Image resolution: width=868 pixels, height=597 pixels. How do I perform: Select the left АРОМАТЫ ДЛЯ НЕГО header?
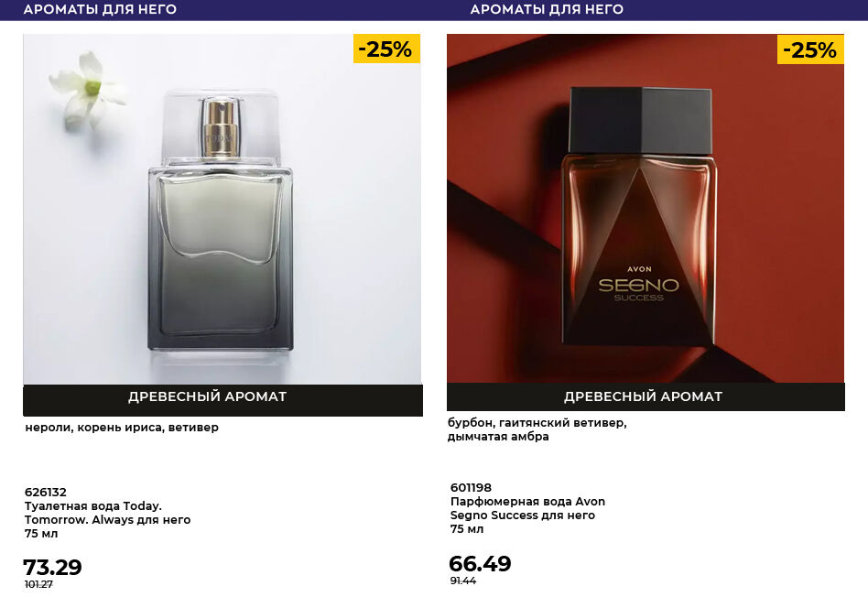click(x=100, y=9)
